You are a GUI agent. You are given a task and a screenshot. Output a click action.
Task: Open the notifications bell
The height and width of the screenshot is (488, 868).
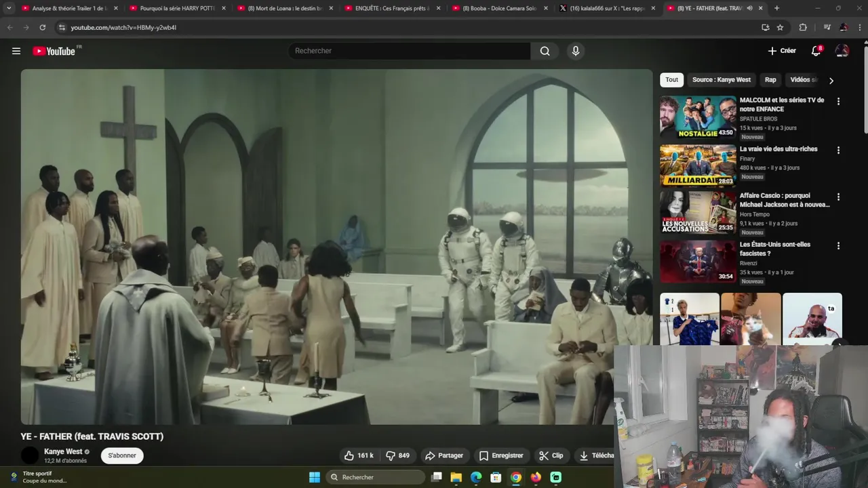point(816,51)
